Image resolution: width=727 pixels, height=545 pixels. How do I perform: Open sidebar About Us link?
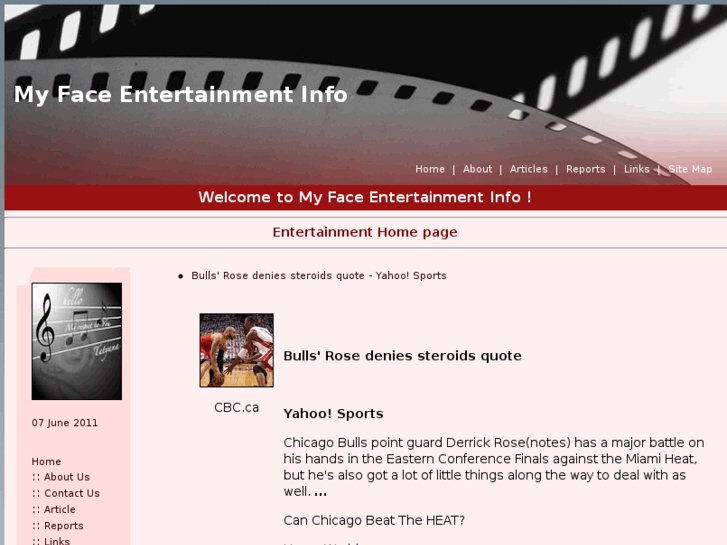(x=67, y=477)
